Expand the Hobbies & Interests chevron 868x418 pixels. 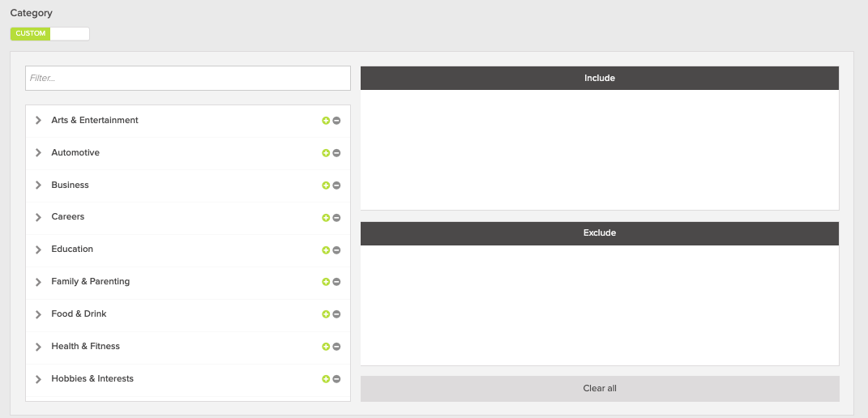tap(38, 379)
